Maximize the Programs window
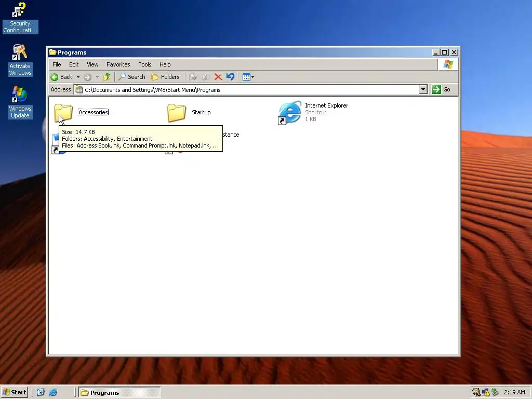Screen dimensions: 532x399 click(445, 52)
